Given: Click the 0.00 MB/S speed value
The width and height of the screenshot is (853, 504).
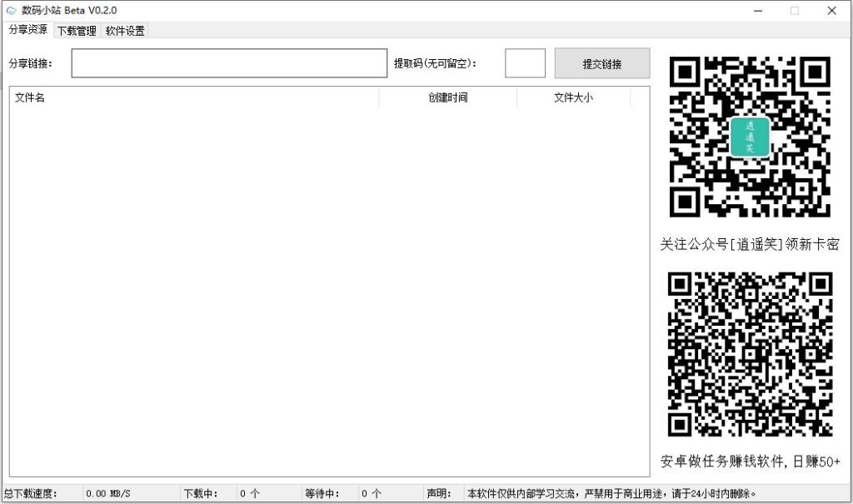Looking at the screenshot, I should 107,494.
